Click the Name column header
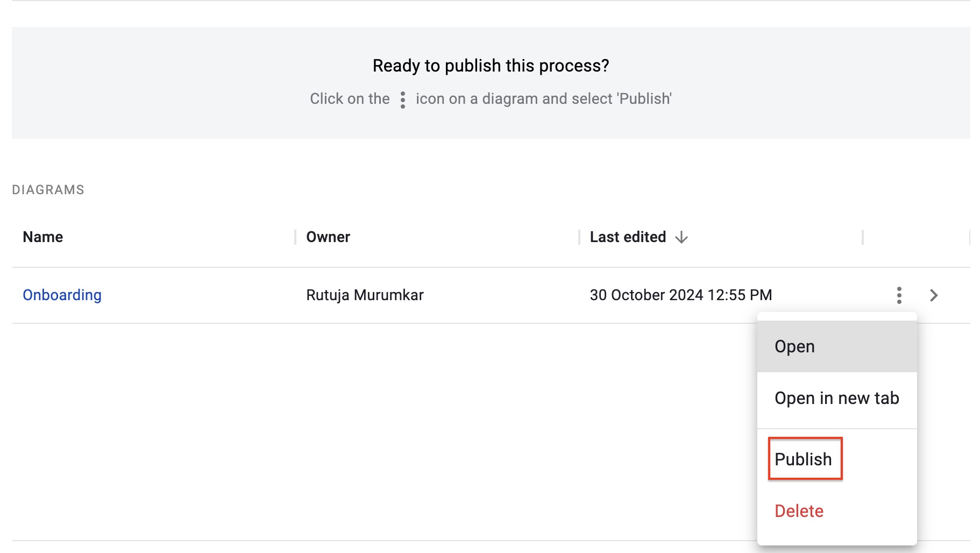 click(43, 237)
